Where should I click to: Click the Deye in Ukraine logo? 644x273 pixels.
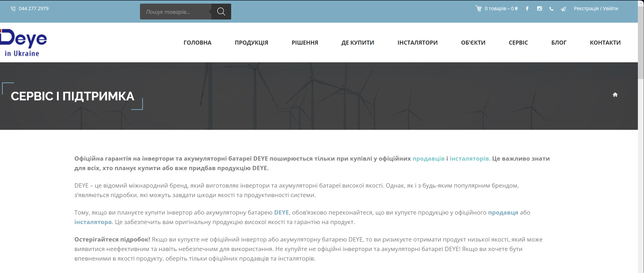(23, 43)
